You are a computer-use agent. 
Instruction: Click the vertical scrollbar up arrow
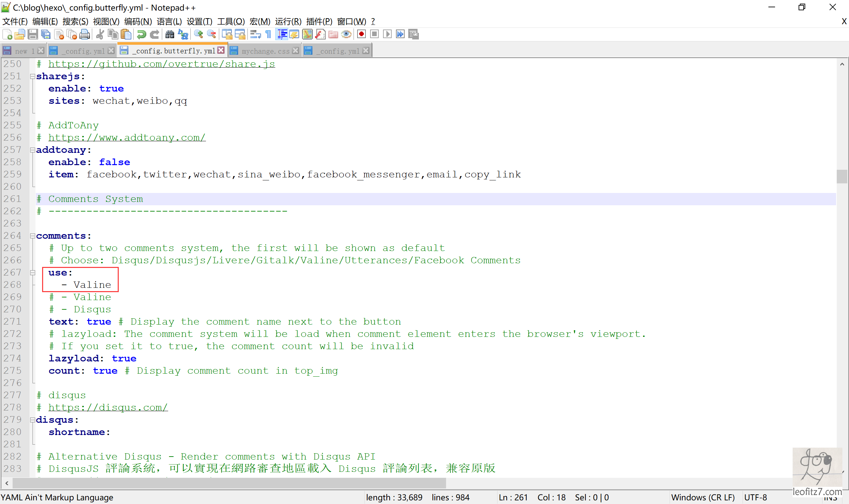pyautogui.click(x=842, y=64)
